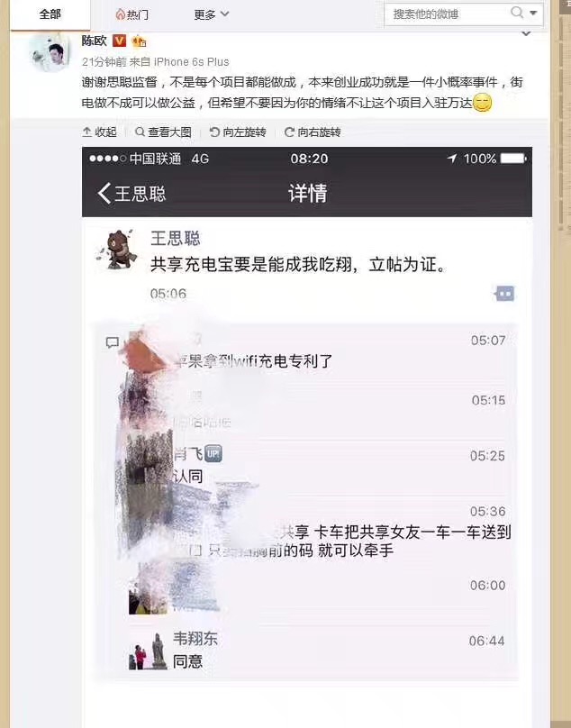Click the magnifier search icon
The image size is (571, 728).
517,13
